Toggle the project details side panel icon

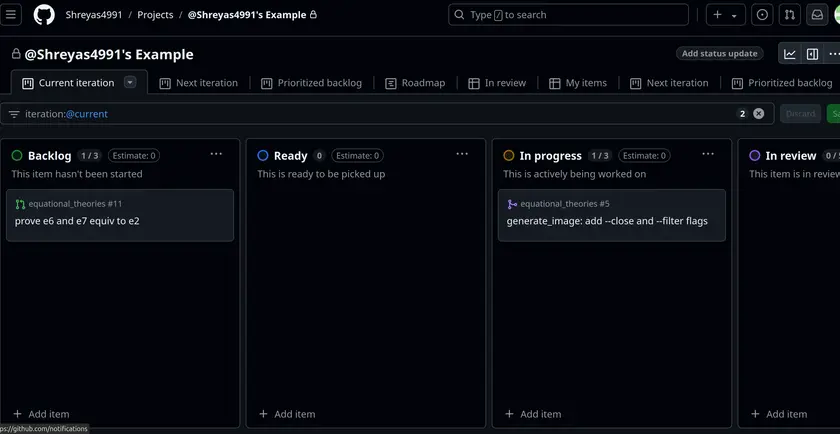click(x=812, y=54)
